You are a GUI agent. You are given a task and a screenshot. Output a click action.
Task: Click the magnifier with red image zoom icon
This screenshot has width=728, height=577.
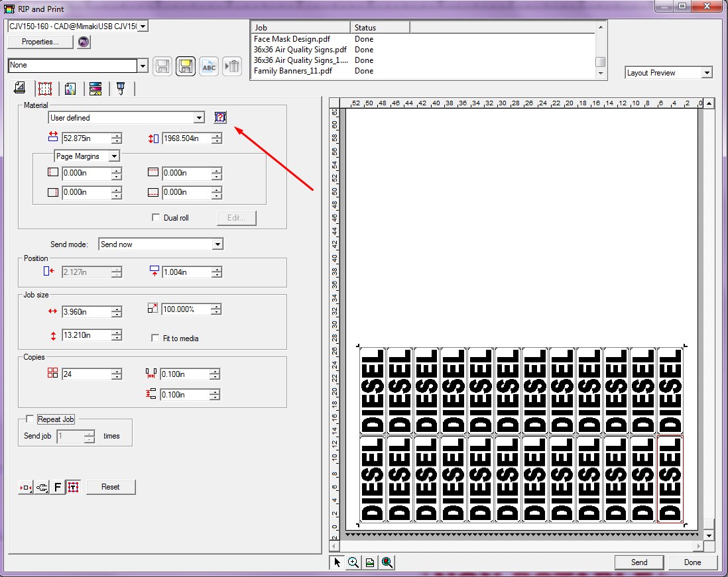point(387,562)
